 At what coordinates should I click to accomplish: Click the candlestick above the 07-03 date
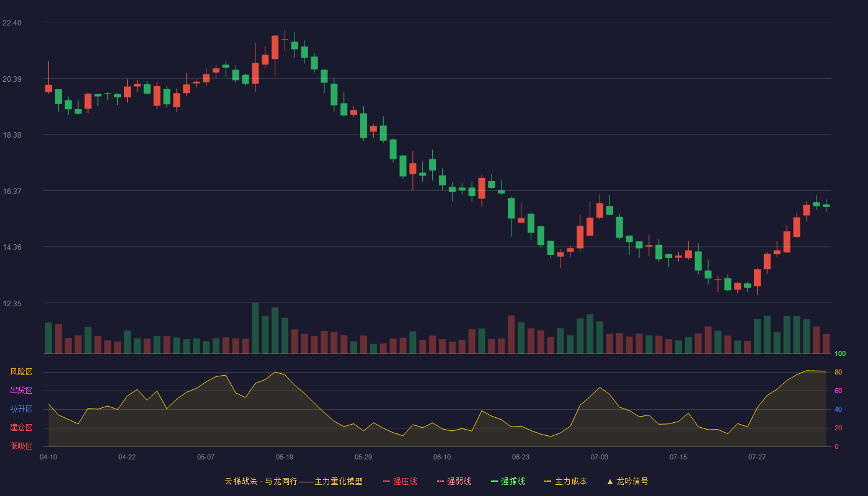point(600,210)
